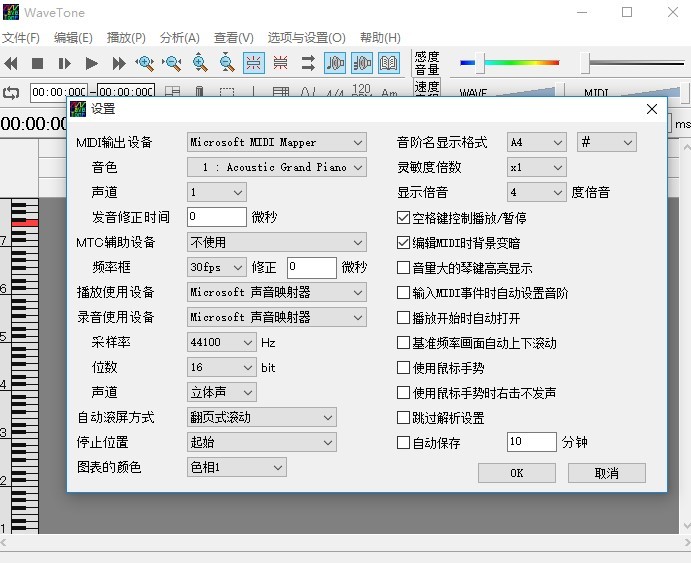Screen dimensions: 691x563
Task: Enable the 自动保存 checkbox
Action: [403, 442]
